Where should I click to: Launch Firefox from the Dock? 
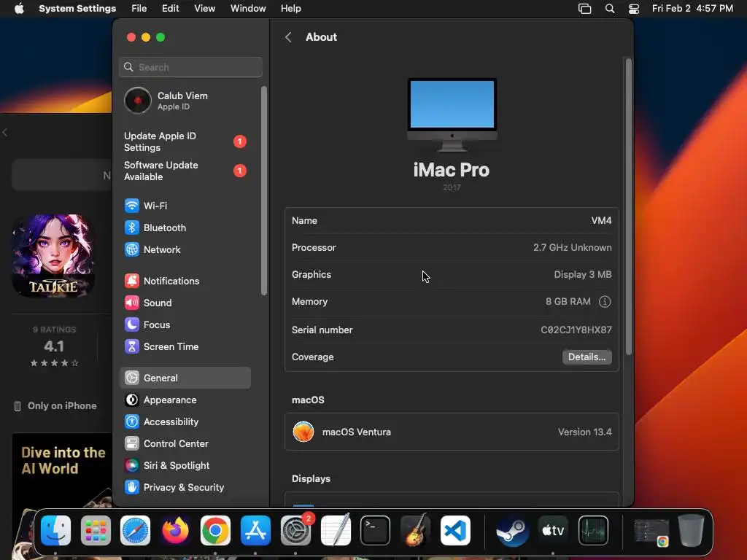coord(175,531)
